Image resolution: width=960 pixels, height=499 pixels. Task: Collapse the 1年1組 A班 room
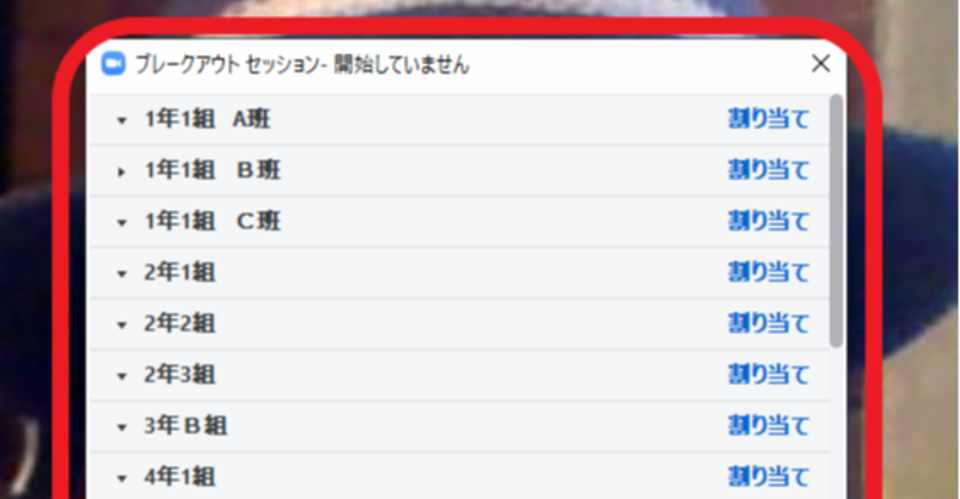coord(122,121)
